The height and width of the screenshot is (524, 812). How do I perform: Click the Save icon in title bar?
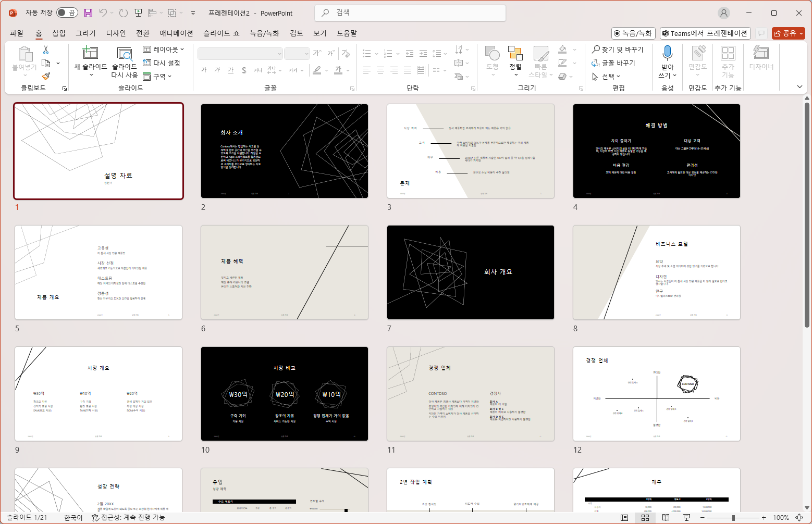pos(88,13)
